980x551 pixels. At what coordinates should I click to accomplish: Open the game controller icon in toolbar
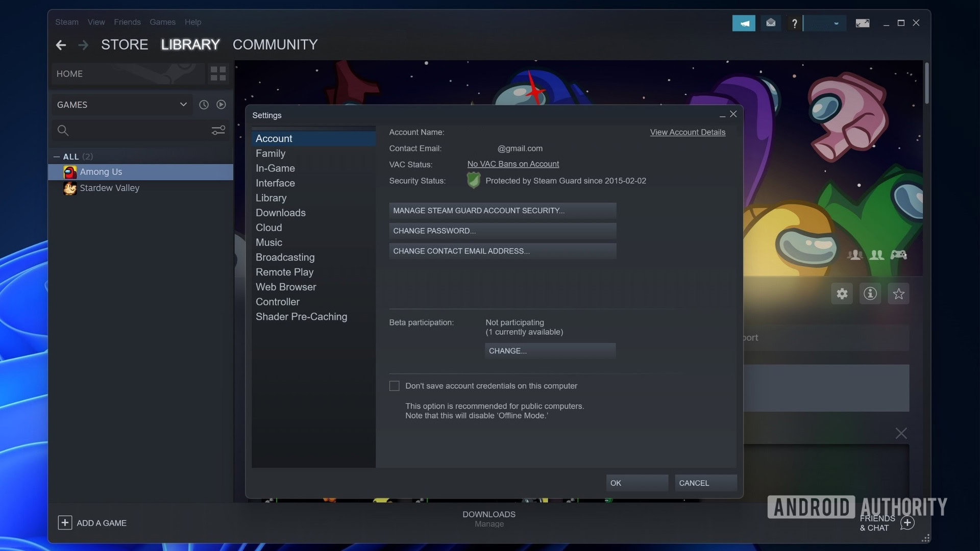pos(897,254)
